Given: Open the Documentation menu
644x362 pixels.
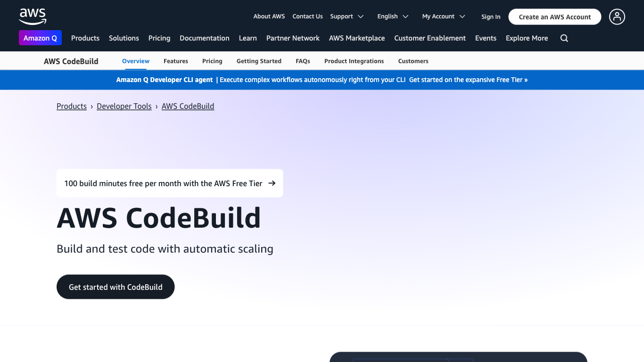Looking at the screenshot, I should pos(205,38).
